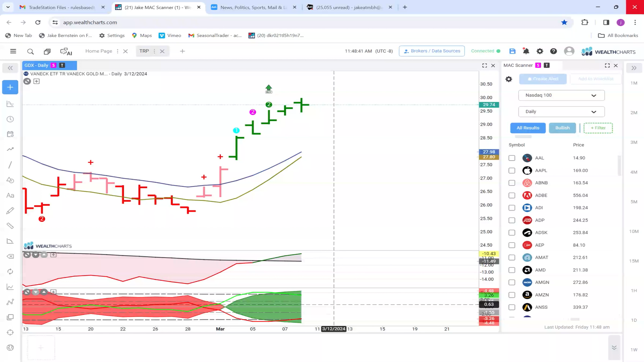Open the WealthCharts settings gear
The height and width of the screenshot is (362, 644).
pos(540,51)
